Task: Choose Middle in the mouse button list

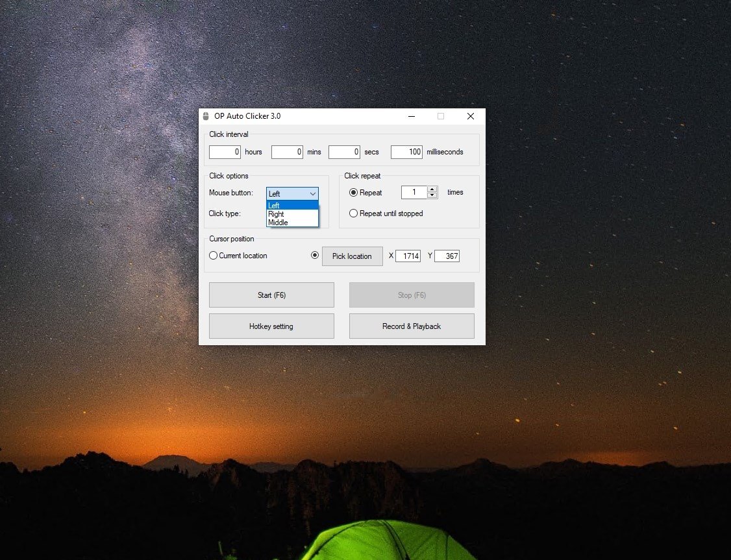Action: [x=292, y=222]
